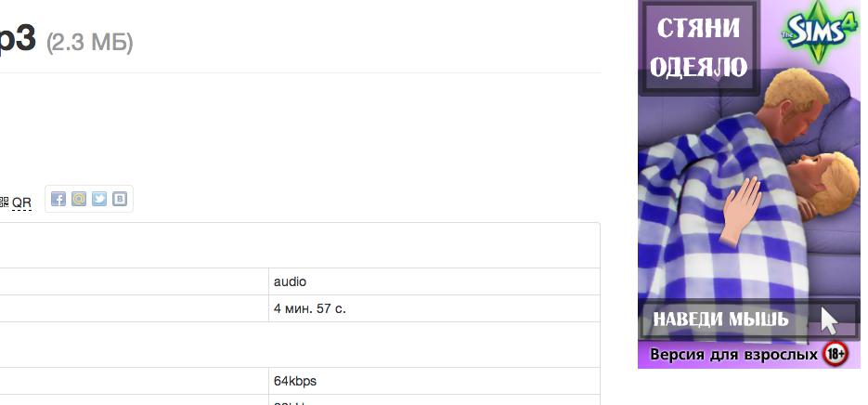Click the small QR code icon

coord(4,202)
